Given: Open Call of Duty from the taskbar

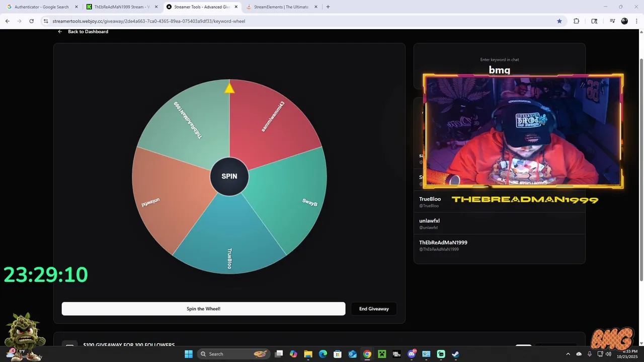Looking at the screenshot, I should pyautogui.click(x=397, y=354).
